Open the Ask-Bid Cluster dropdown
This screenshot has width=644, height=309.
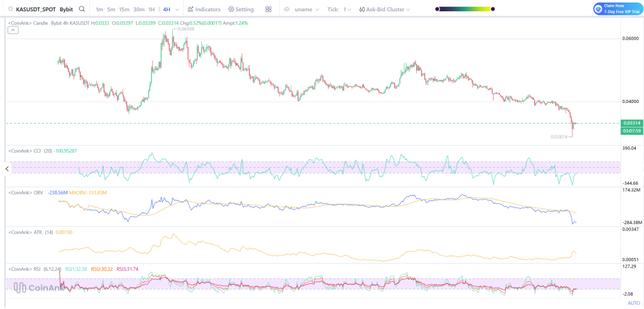tap(384, 9)
